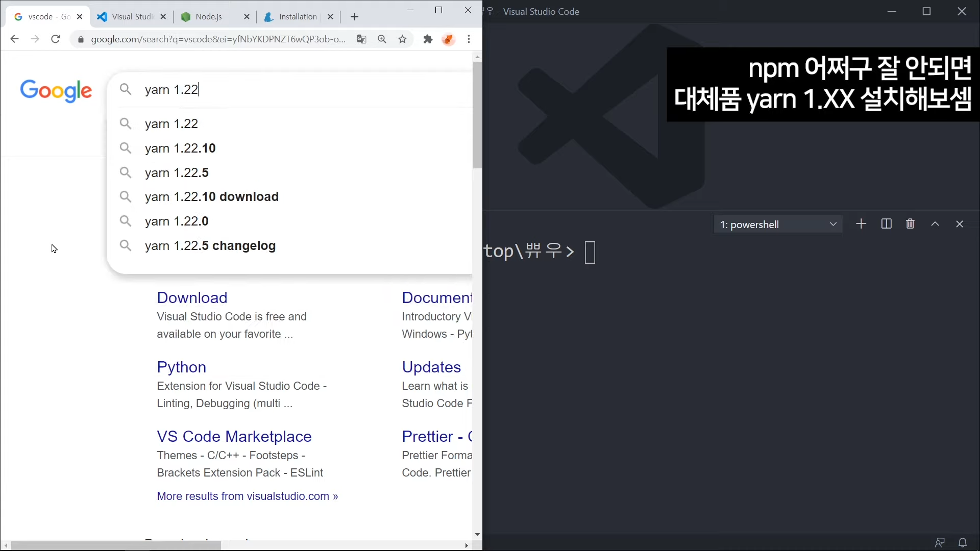Open a new browser tab
Screen dimensions: 980x551
pos(355,17)
